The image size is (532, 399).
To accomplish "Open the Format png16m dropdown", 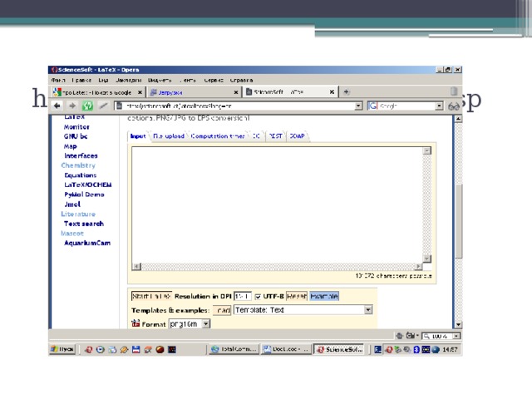I will pos(206,324).
